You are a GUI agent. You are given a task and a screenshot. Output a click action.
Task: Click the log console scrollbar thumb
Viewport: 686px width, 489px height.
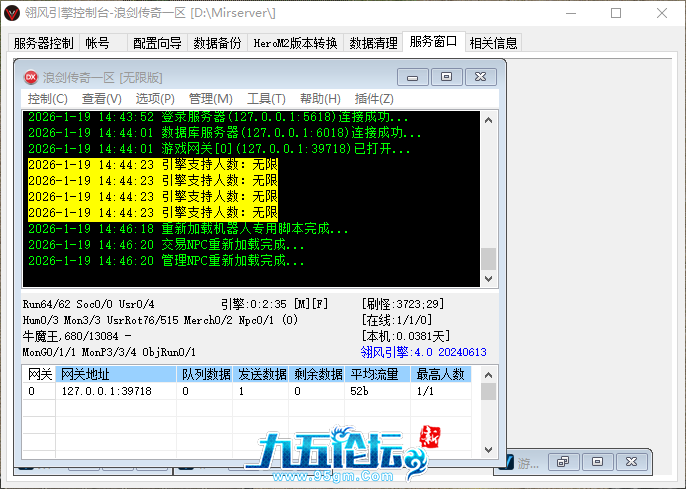pyautogui.click(x=489, y=259)
